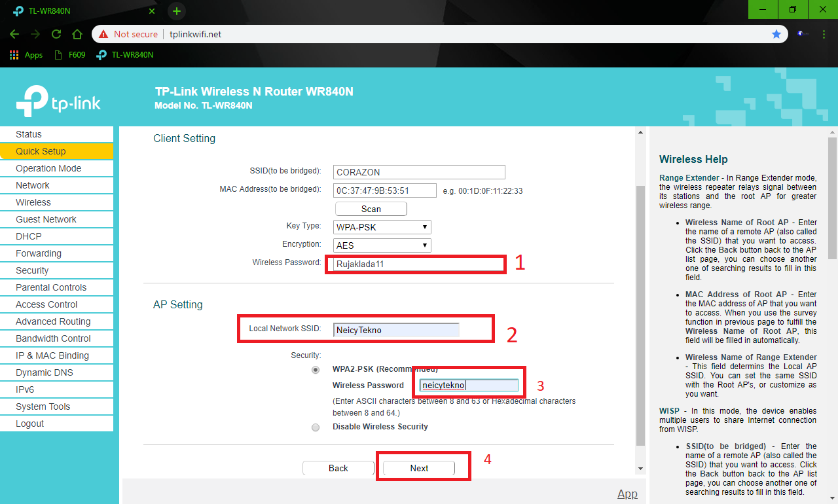The height and width of the screenshot is (504, 838).
Task: Click Logout in the sidebar
Action: (x=56, y=423)
